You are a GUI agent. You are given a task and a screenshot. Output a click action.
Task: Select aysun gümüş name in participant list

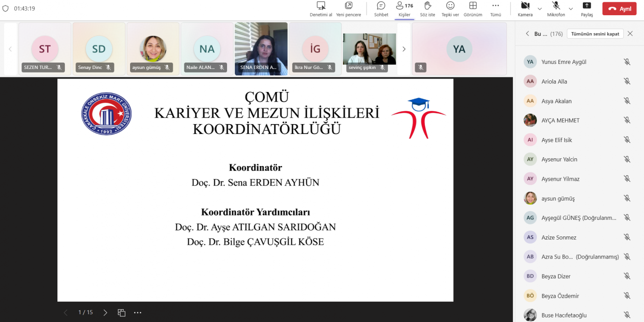pyautogui.click(x=558, y=199)
